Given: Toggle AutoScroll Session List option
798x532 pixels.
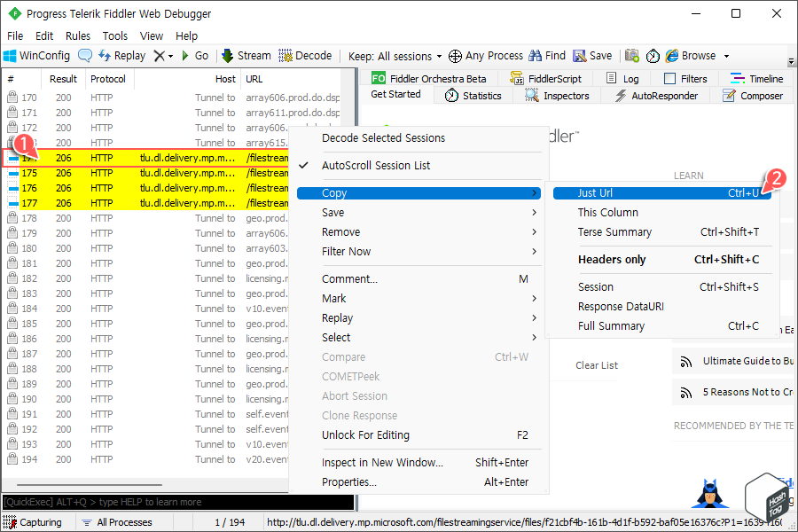Looking at the screenshot, I should point(419,166).
